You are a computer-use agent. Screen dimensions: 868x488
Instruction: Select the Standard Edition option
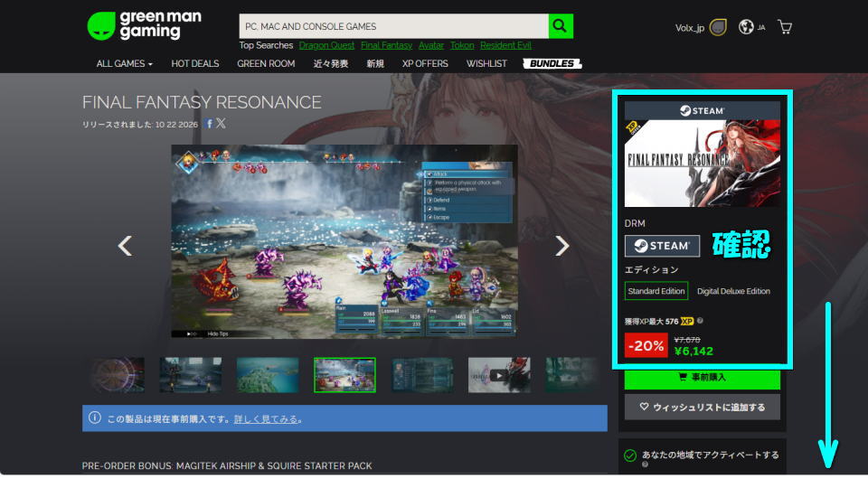[x=656, y=291]
